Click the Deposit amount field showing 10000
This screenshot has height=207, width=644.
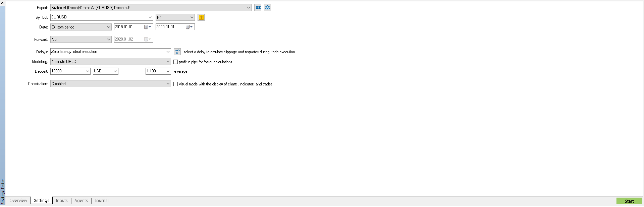tap(67, 71)
